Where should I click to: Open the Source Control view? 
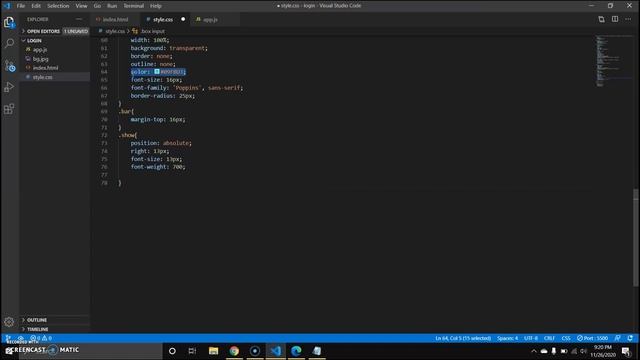point(9,66)
